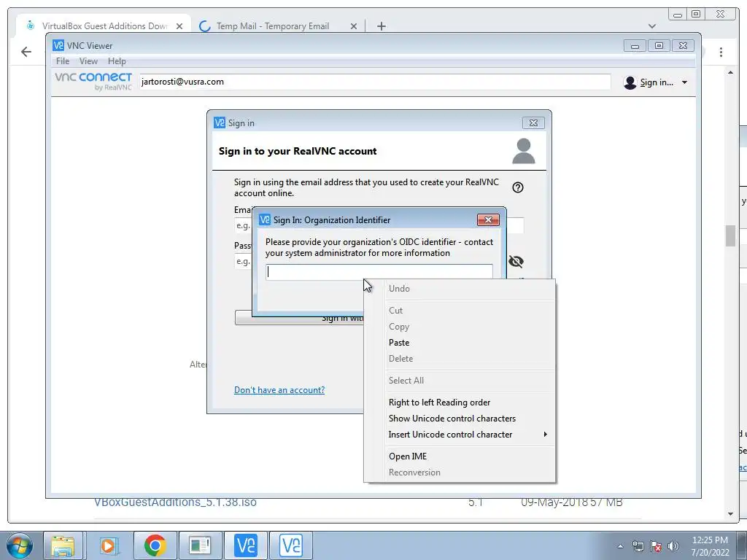This screenshot has height=560, width=747.
Task: Choose Open IME from context menu
Action: tap(408, 456)
